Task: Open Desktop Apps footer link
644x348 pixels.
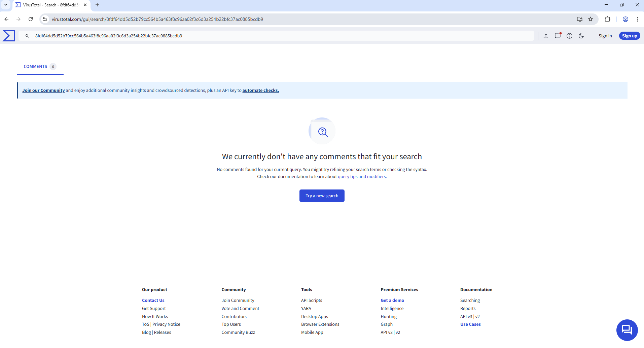Action: click(x=315, y=317)
